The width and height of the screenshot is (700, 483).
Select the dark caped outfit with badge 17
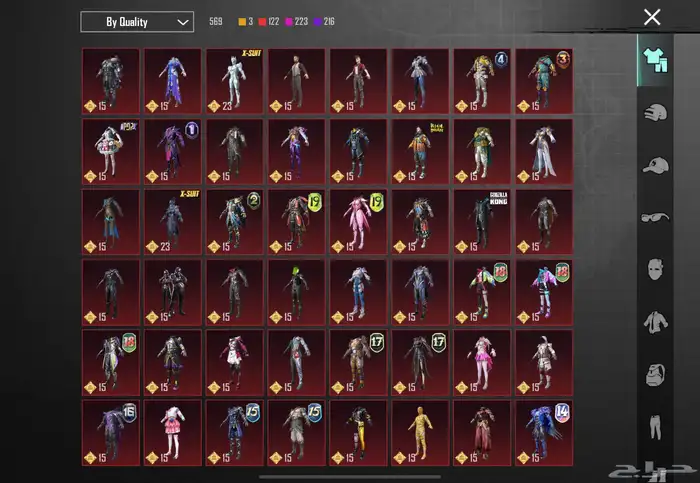tap(420, 362)
